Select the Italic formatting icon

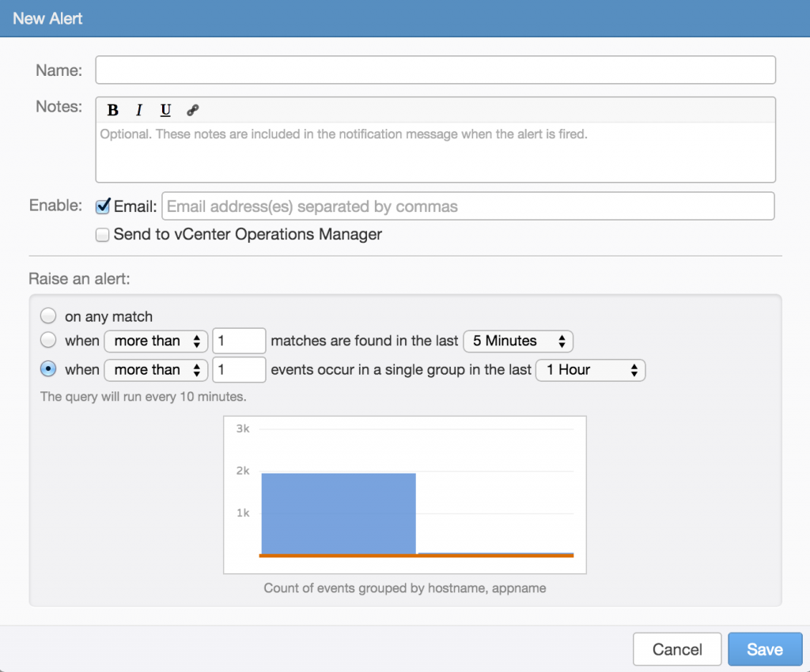click(138, 110)
